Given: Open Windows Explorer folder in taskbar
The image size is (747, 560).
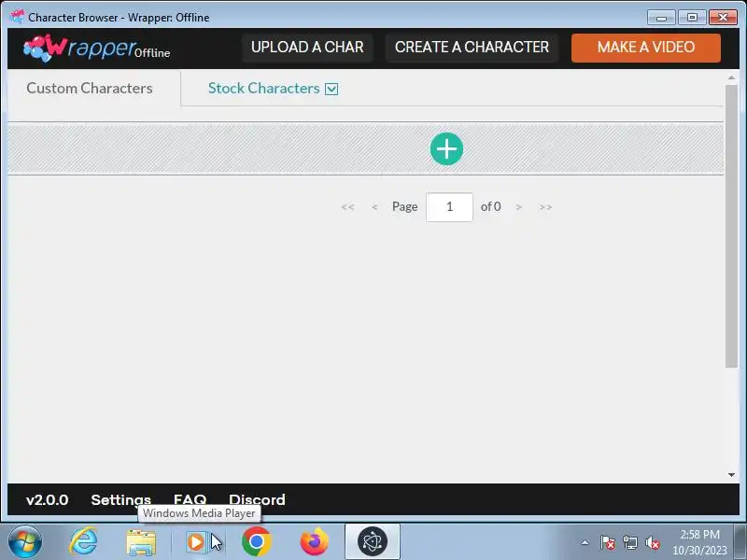Looking at the screenshot, I should point(141,542).
